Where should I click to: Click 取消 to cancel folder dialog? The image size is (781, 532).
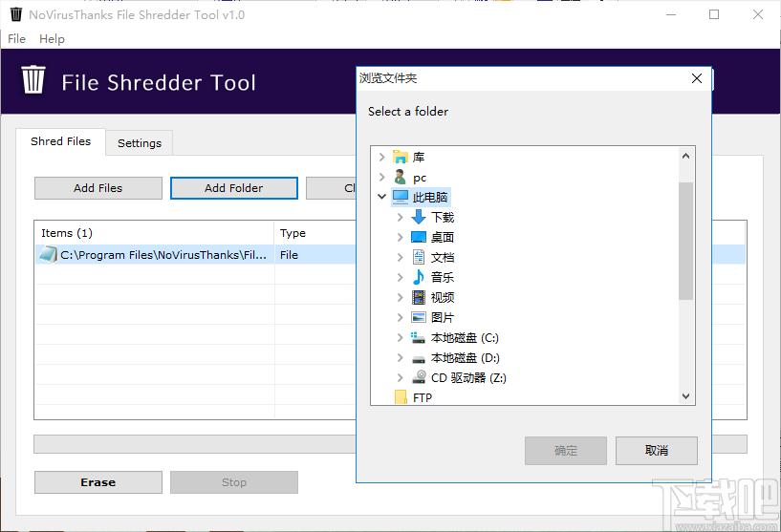tap(657, 451)
